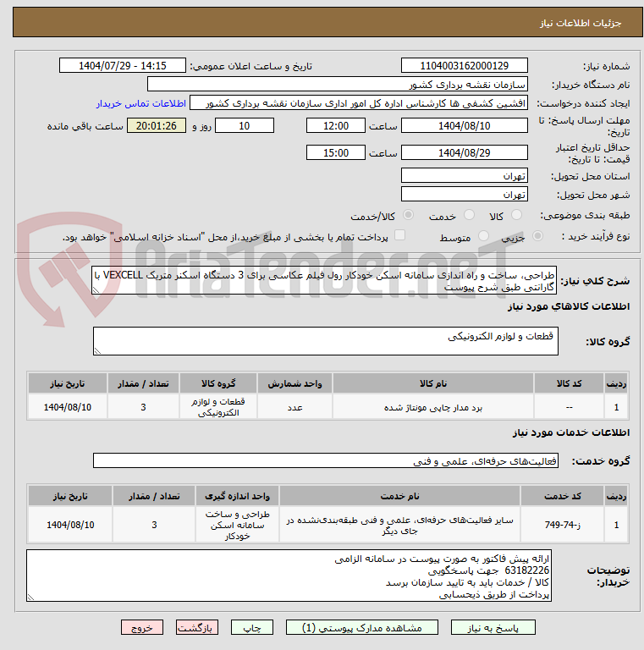Image resolution: width=644 pixels, height=650 pixels.
Task: Click the کد خدمت column header
Action: (562, 496)
